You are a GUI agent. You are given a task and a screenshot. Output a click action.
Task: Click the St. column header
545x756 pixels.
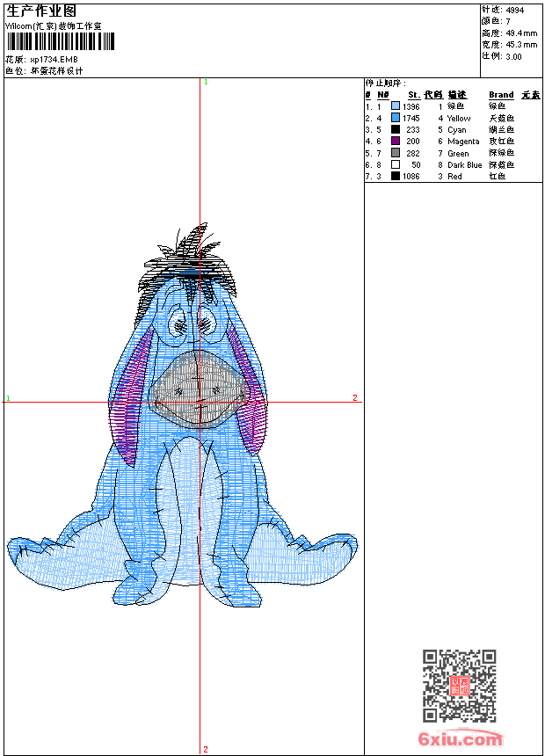coord(414,95)
